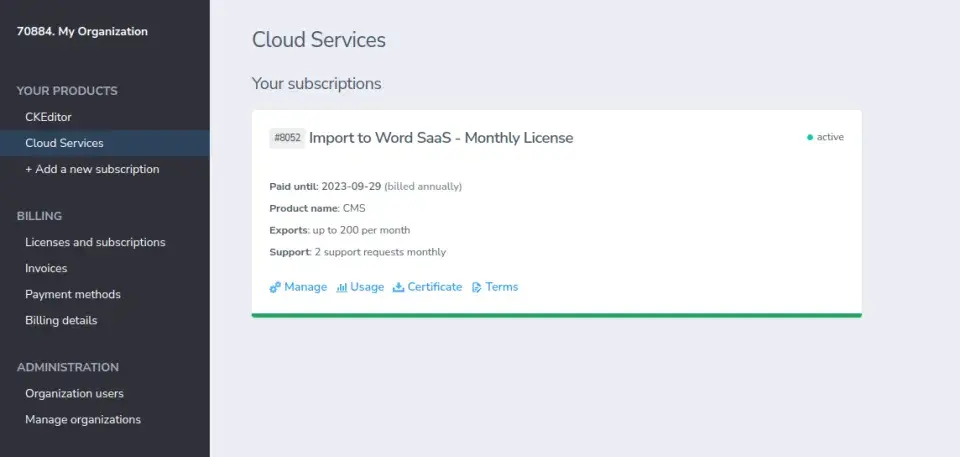Click the 'Product name: CMS' line

click(317, 208)
